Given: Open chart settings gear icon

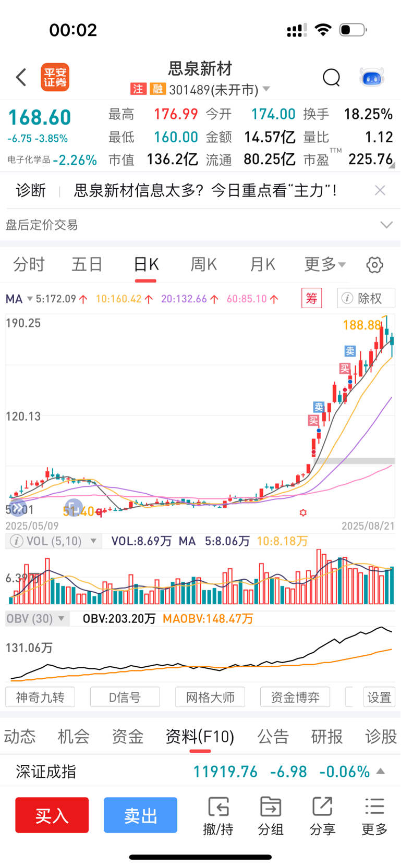Looking at the screenshot, I should click(374, 265).
